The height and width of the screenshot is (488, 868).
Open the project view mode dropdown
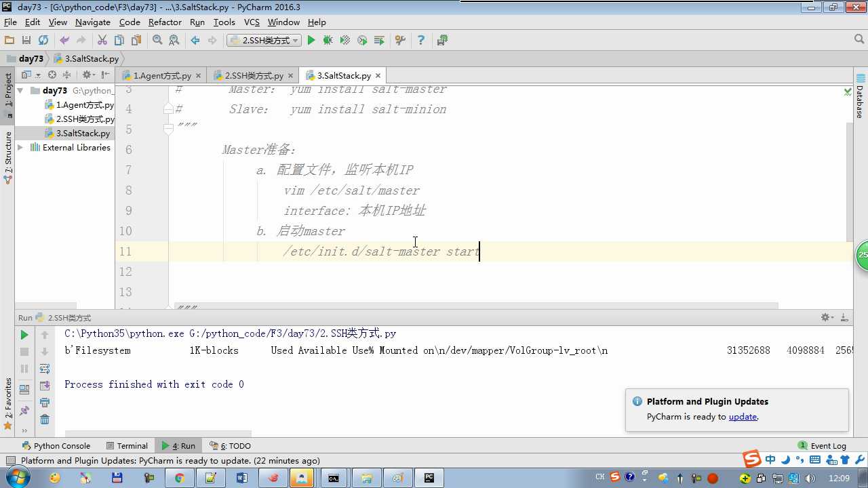tap(31, 75)
